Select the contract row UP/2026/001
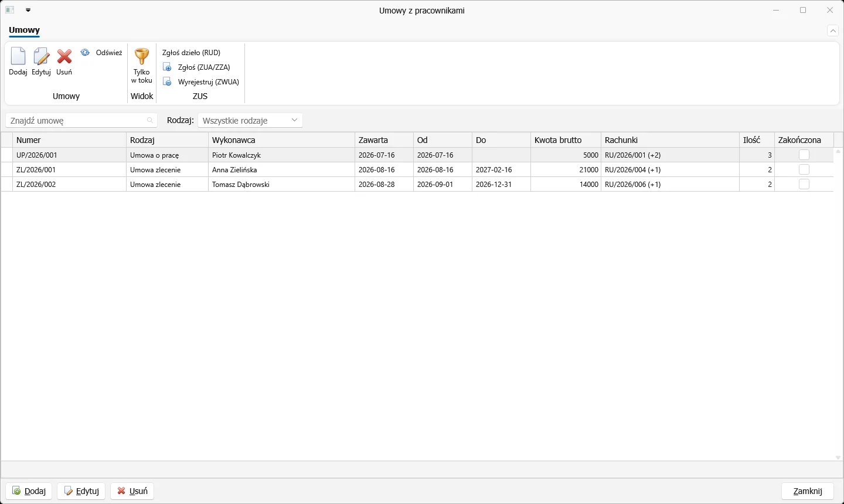Image resolution: width=844 pixels, height=504 pixels. (417, 155)
